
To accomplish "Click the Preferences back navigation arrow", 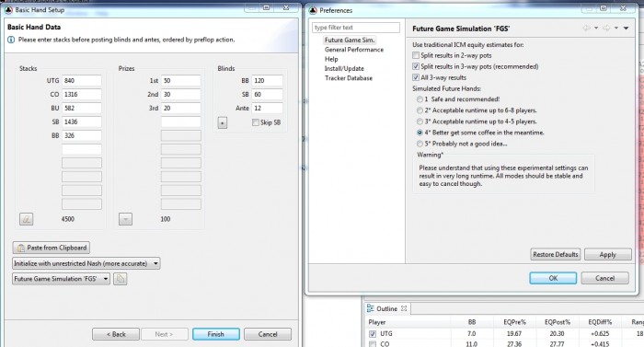I will click(x=587, y=28).
